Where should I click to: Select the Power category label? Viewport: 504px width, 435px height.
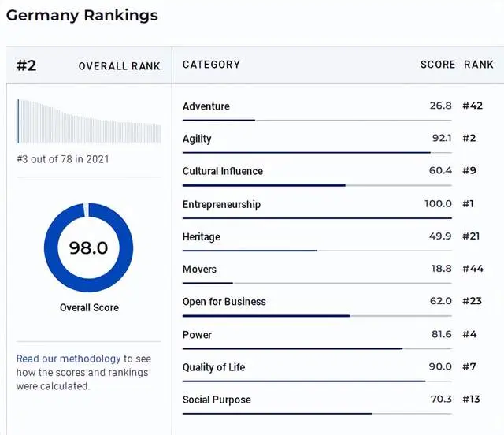tap(197, 334)
